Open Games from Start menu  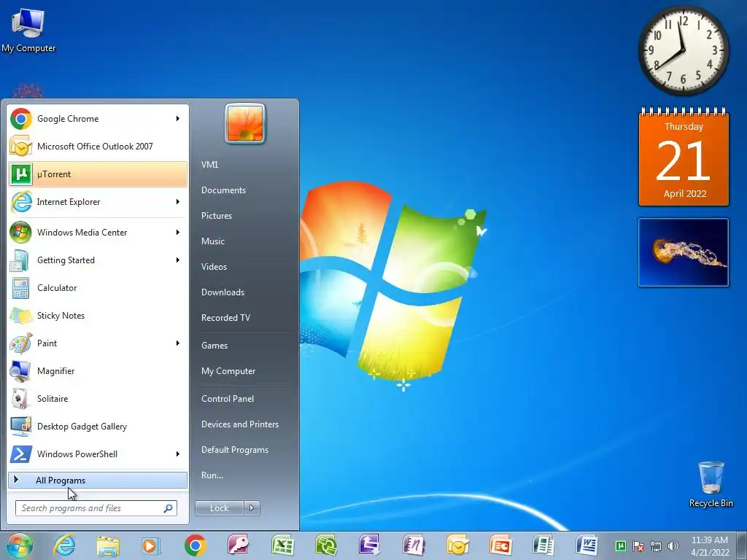[214, 346]
